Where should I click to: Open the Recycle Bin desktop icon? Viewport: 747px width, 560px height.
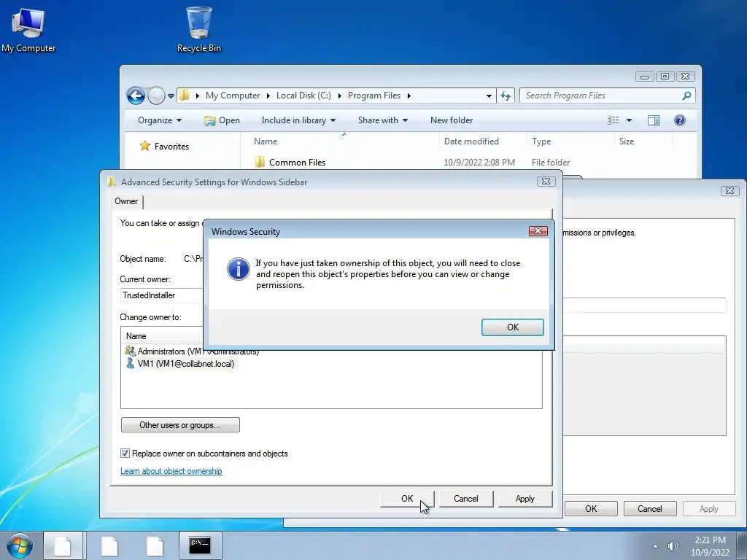coord(198,29)
